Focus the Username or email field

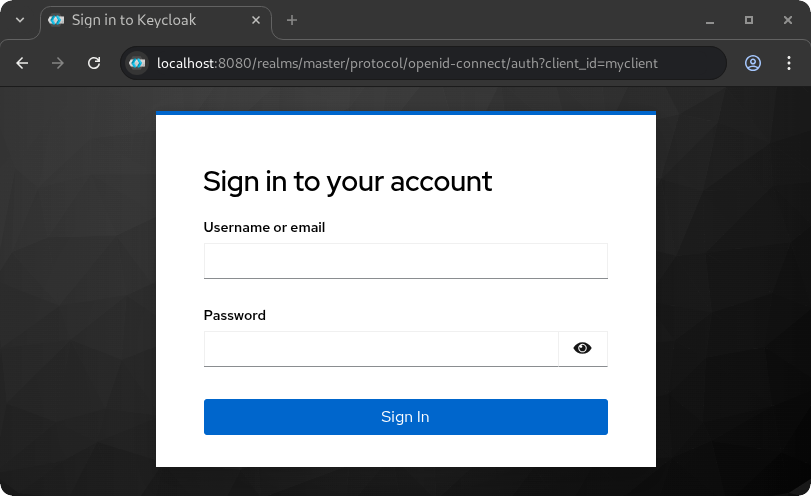pyautogui.click(x=405, y=261)
